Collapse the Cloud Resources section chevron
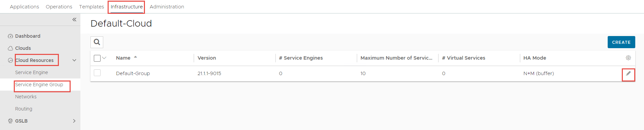 (74, 60)
